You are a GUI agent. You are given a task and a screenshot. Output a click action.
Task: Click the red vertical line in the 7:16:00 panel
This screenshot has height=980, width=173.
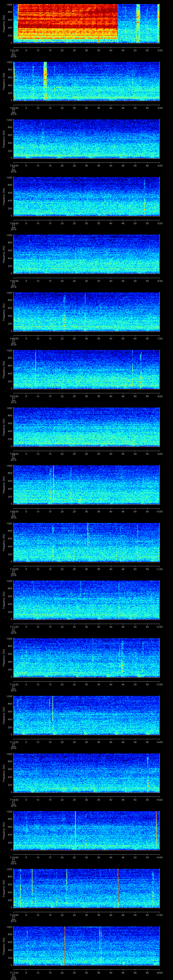[118, 888]
